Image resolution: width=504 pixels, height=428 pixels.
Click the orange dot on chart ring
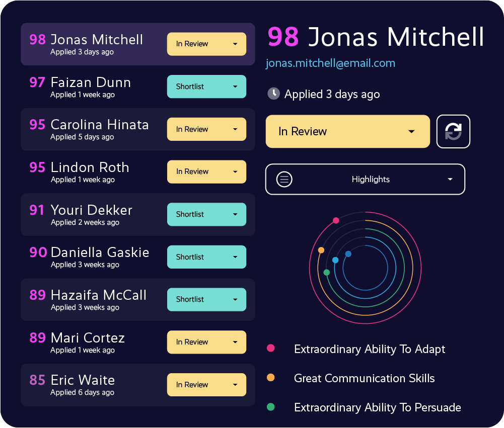(x=321, y=250)
